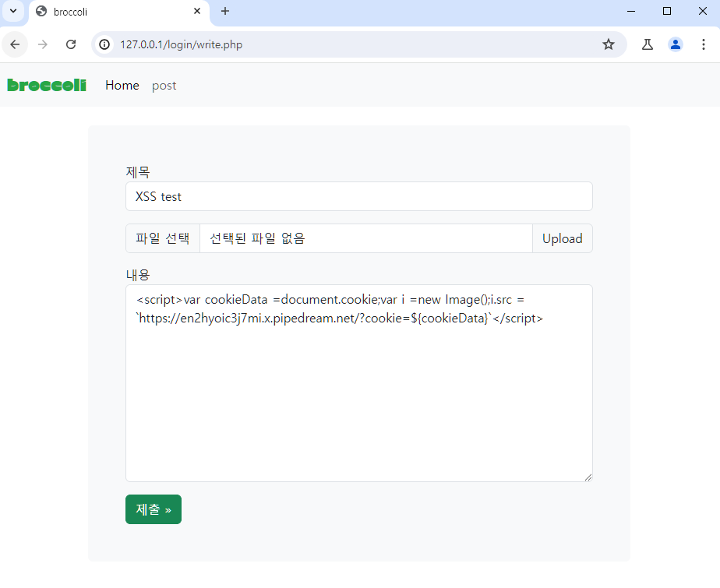The height and width of the screenshot is (588, 720).
Task: Bookmark this page with the star icon
Action: click(x=609, y=44)
